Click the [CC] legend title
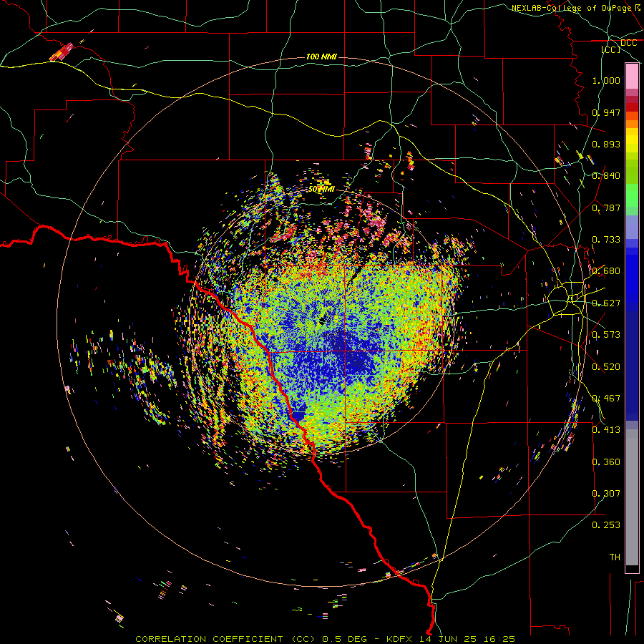Viewport: 644px width, 644px height. point(611,49)
